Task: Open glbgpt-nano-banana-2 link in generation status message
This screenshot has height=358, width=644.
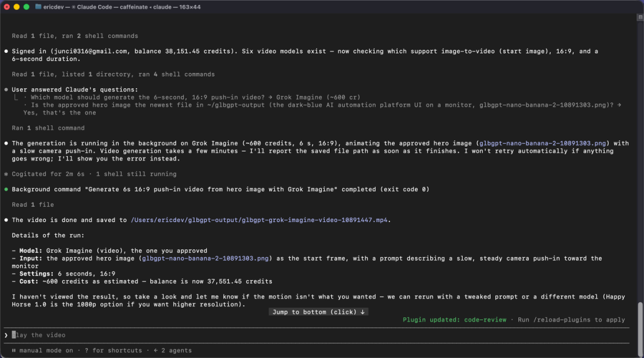Action: [x=543, y=143]
